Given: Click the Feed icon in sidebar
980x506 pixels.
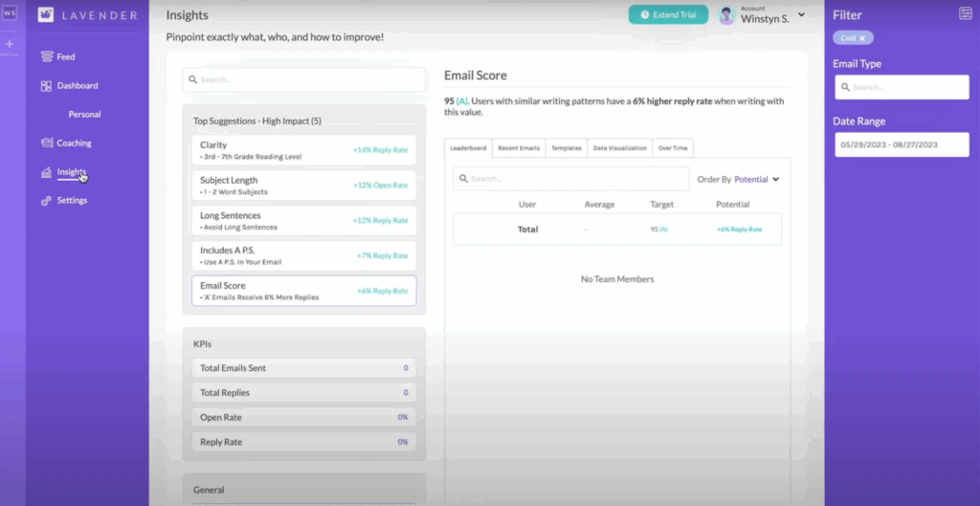Looking at the screenshot, I should [47, 56].
